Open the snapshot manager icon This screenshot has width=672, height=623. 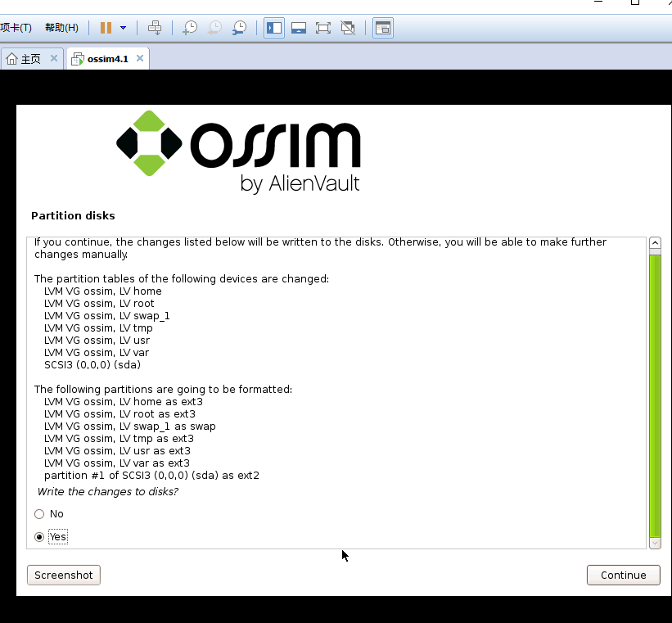(239, 28)
